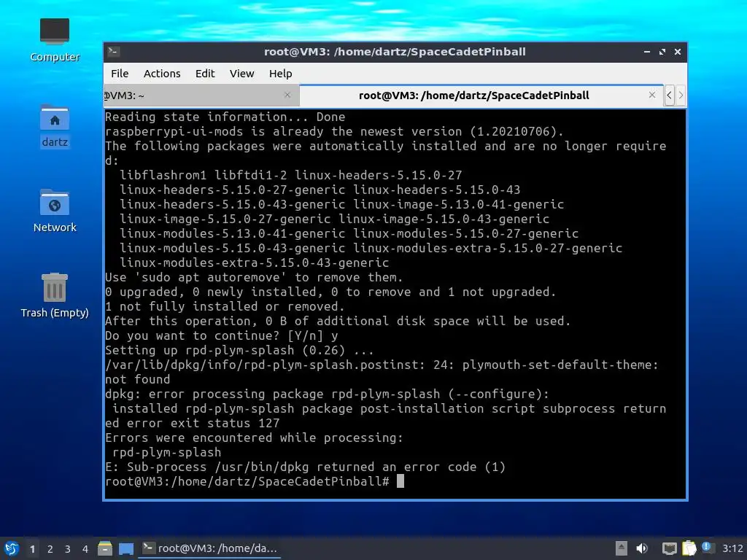Close the SpaceCadetPinball terminal tab
The width and height of the screenshot is (747, 560).
pyautogui.click(x=652, y=95)
